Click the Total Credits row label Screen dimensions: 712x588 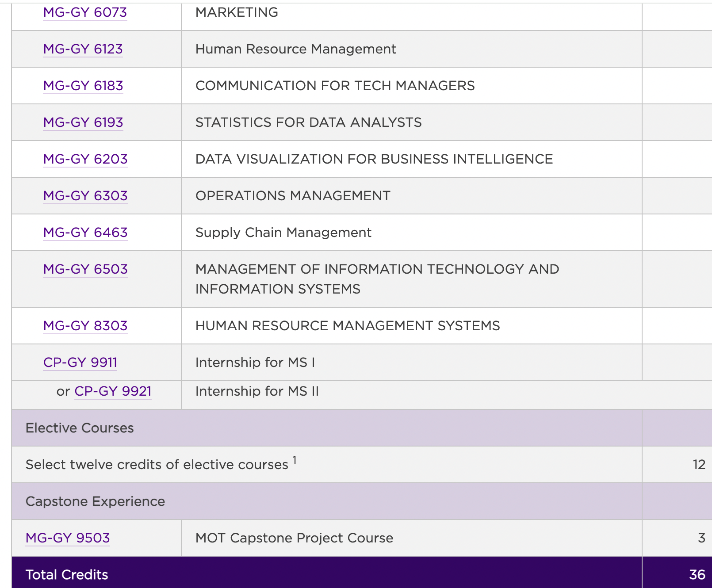point(67,575)
